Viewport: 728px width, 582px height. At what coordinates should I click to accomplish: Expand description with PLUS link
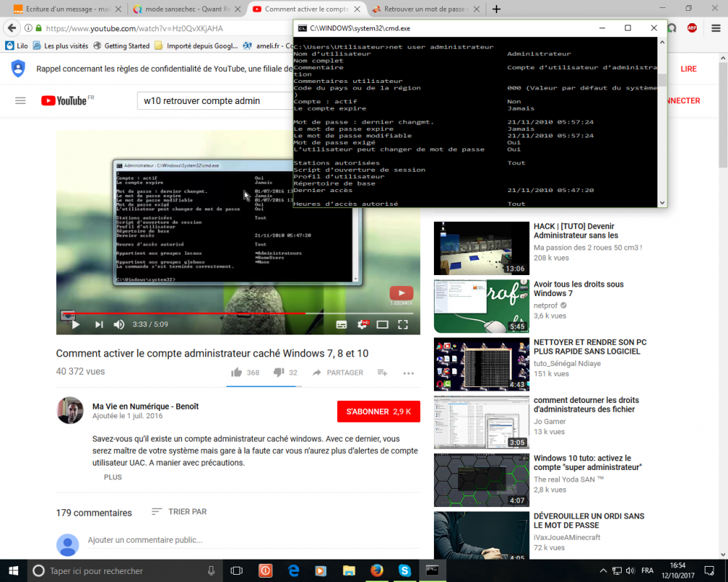[113, 477]
